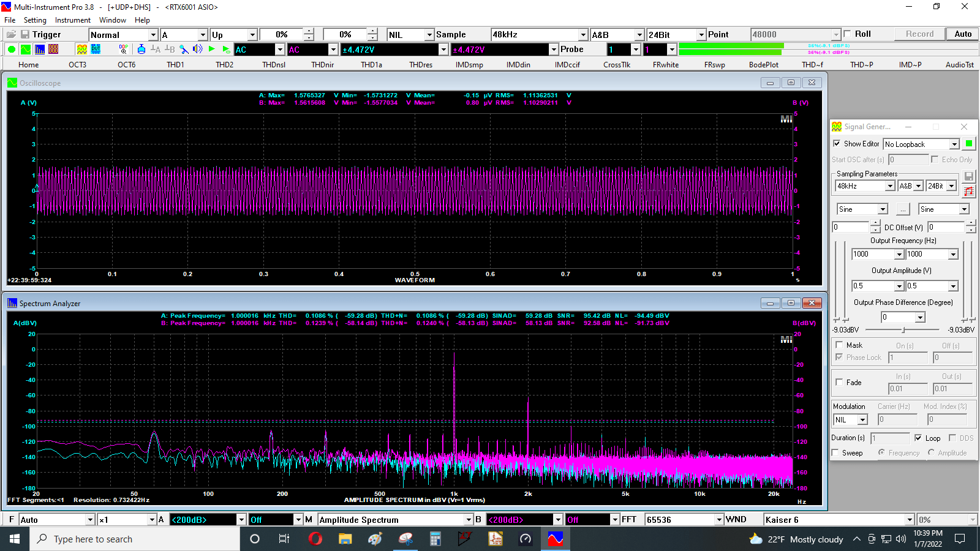Click the save disk icon in Signal Generator
This screenshot has height=551, width=980.
pos(968,176)
